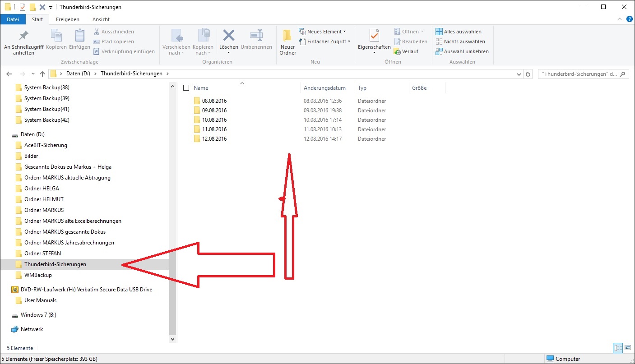
Task: Pin to Quick Access (An Schnellzugriff anheften)
Action: point(23,42)
